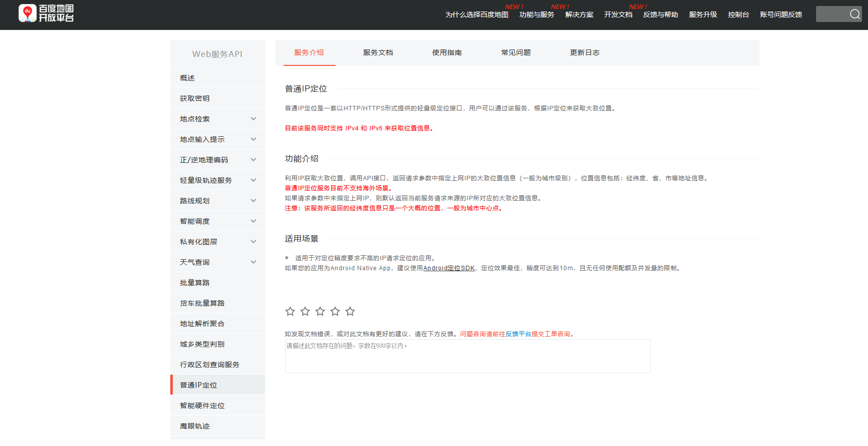Expand the 地点检索 sidebar section
This screenshot has width=868, height=446.
pos(218,119)
